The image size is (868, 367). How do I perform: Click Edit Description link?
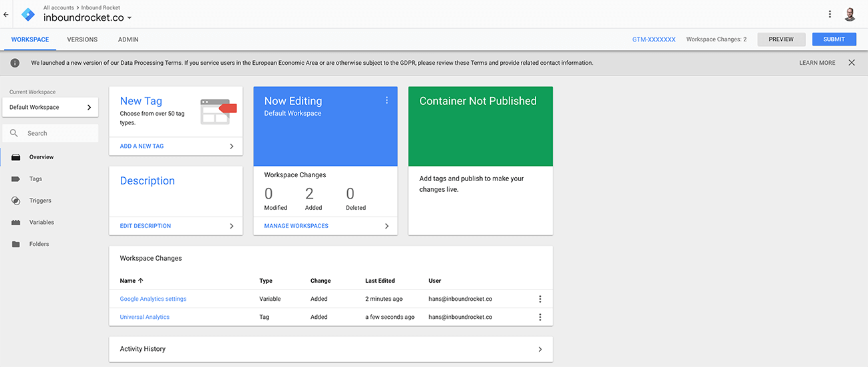click(x=146, y=226)
